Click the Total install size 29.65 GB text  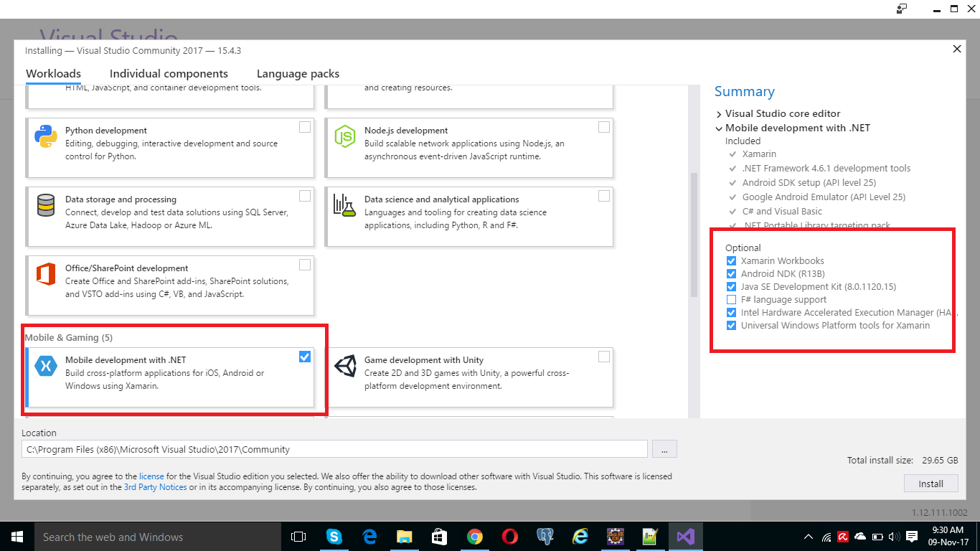pos(903,461)
